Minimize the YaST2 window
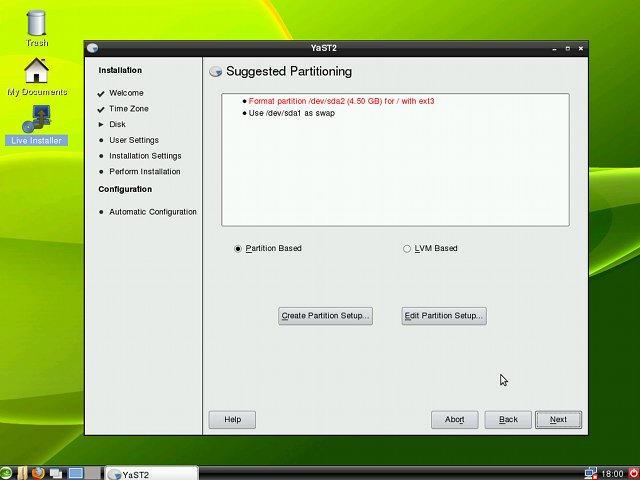The image size is (640, 480). (x=554, y=49)
